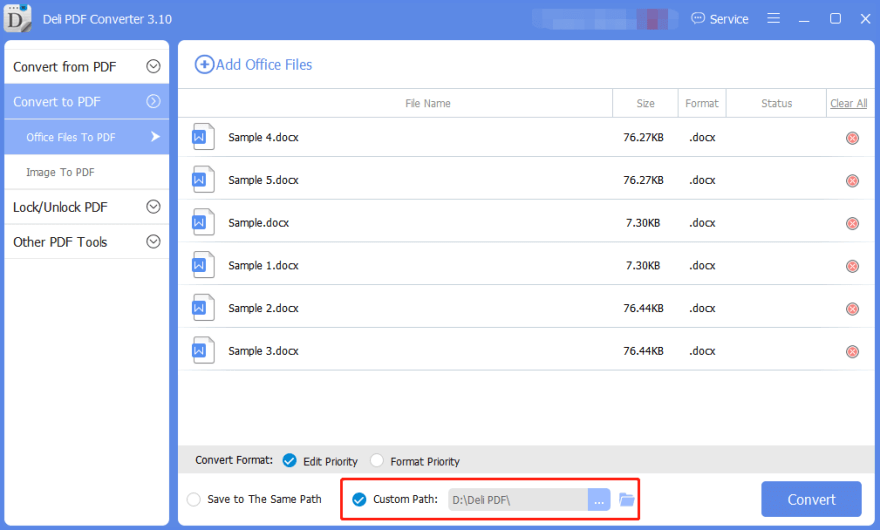Open the hamburger menu icon

773,19
